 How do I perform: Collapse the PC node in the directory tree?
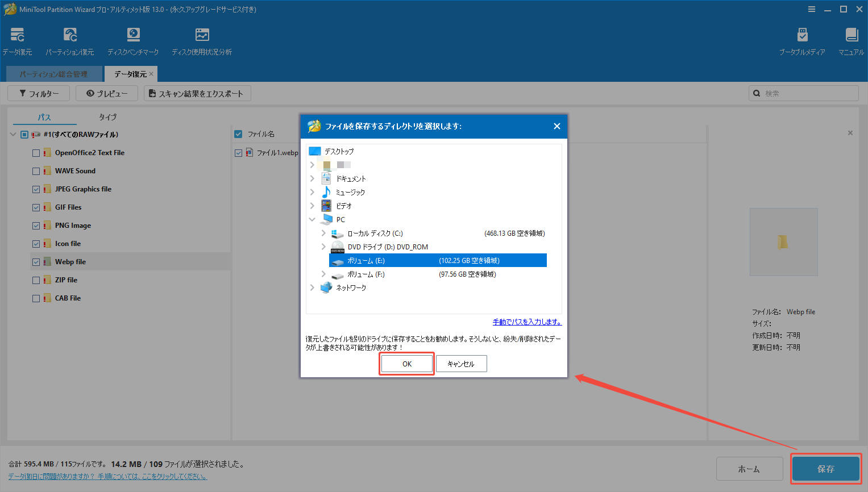(312, 219)
